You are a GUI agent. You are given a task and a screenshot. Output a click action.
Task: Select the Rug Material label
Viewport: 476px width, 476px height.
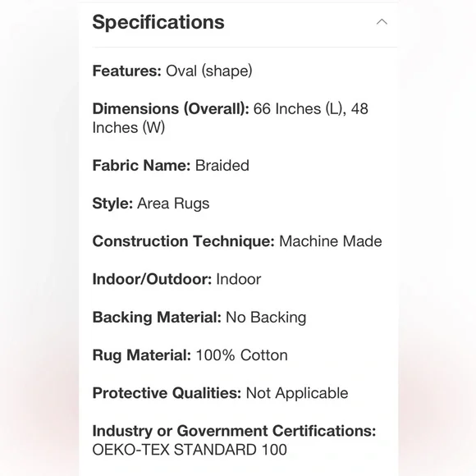click(x=141, y=355)
